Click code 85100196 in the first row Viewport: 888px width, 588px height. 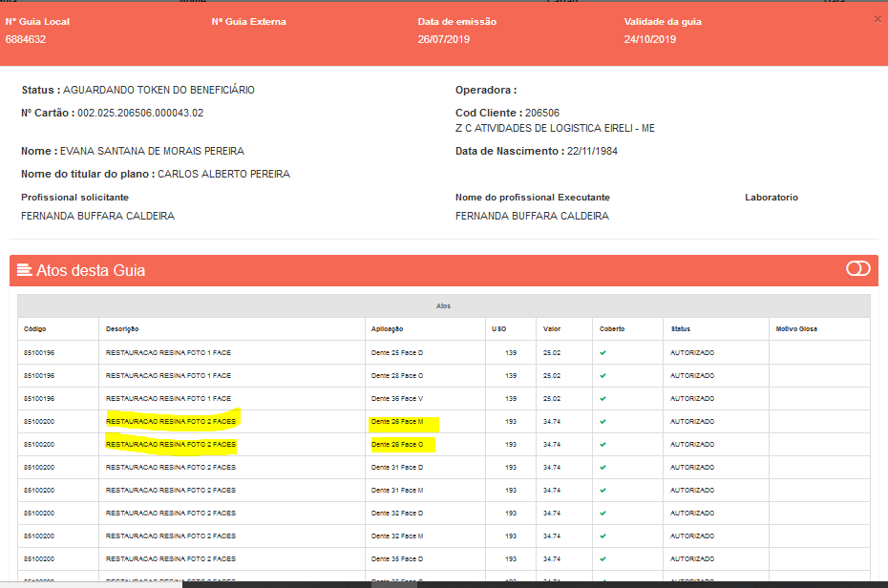point(39,353)
